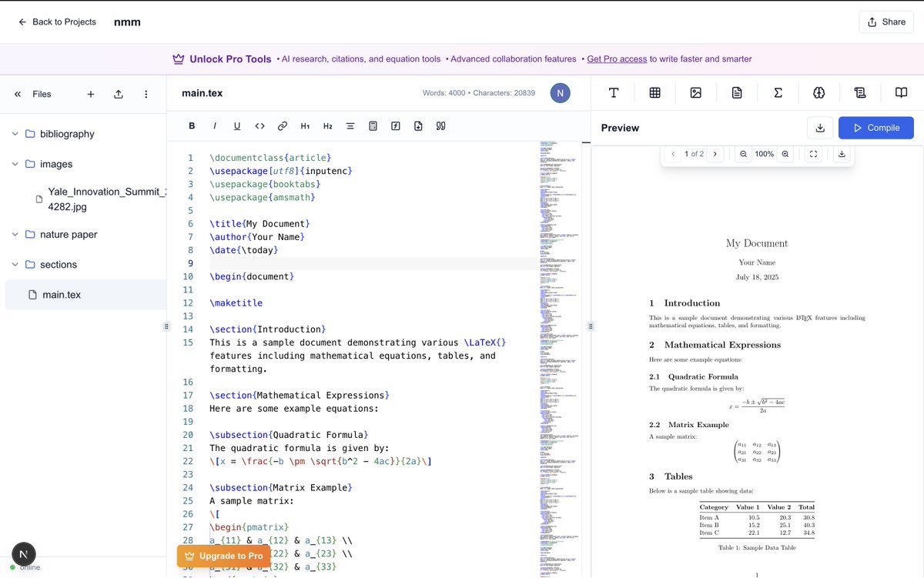Click the \maketitle line in editor
Viewport: 924px width, 578px height.
coord(236,303)
